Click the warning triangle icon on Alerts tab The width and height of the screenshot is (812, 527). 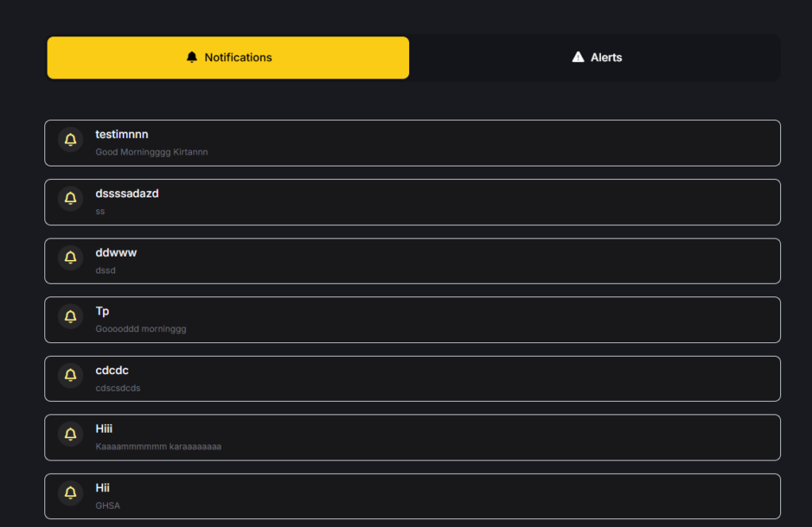(x=578, y=57)
